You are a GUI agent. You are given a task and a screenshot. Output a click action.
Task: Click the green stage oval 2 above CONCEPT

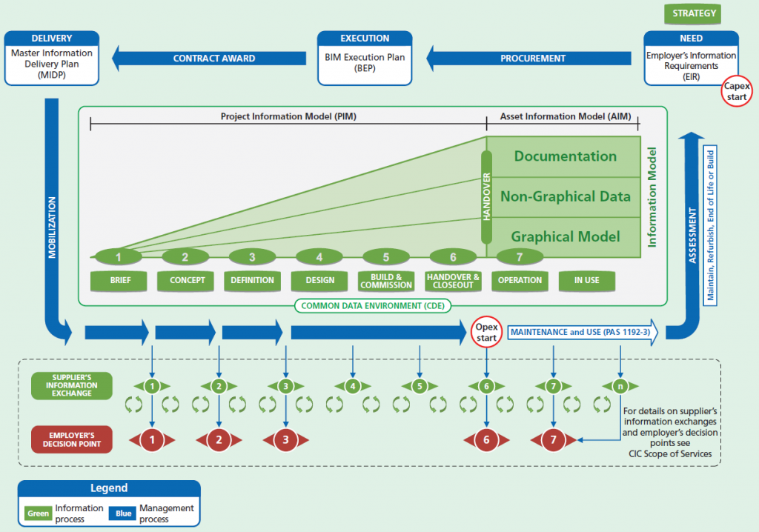185,256
